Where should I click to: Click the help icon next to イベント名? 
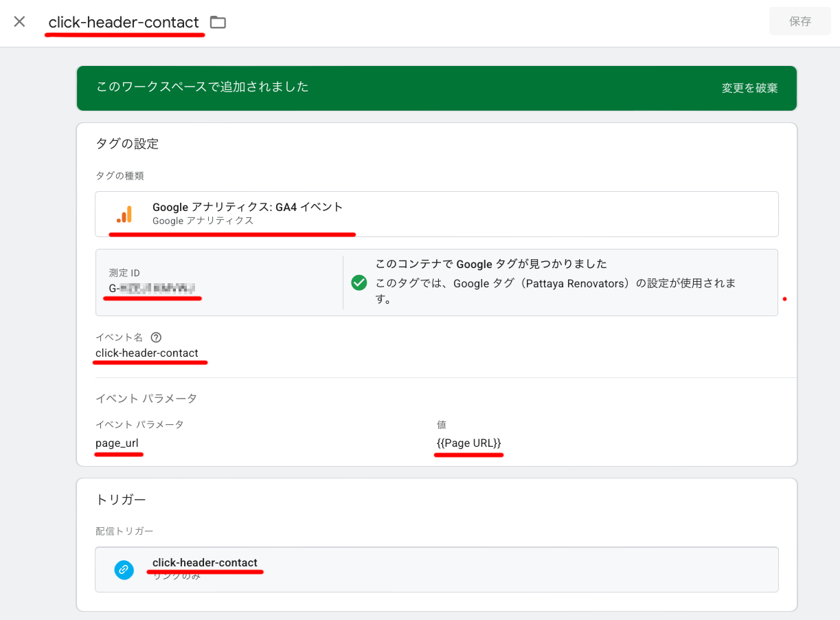(156, 337)
